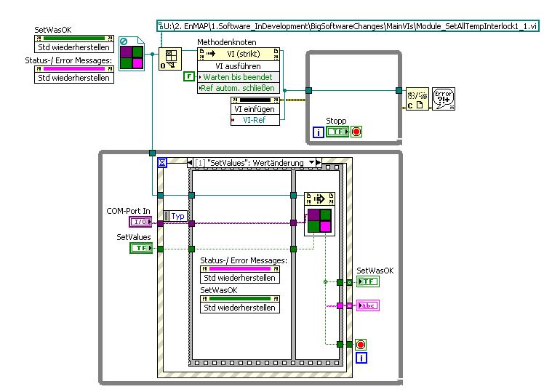Click the Typ event data node

(x=175, y=216)
